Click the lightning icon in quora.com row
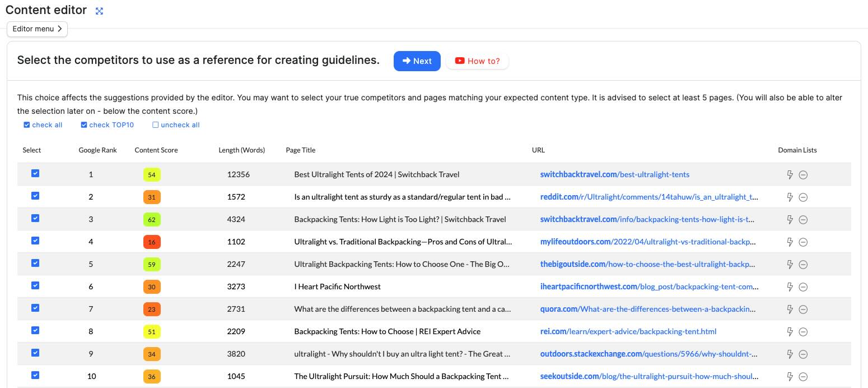Viewport: 868px width, 388px height. coord(790,310)
